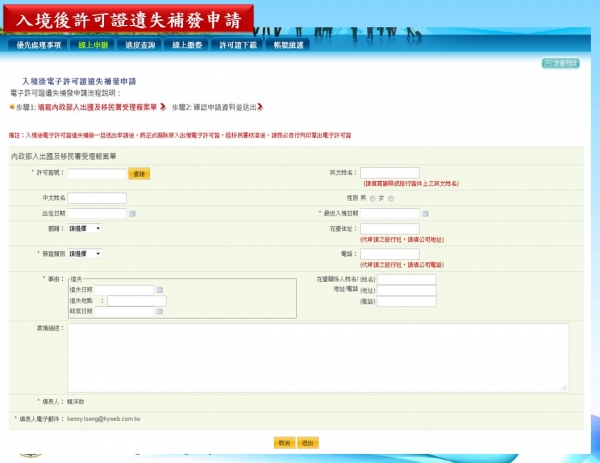Select 女 gender radio button

click(389, 199)
